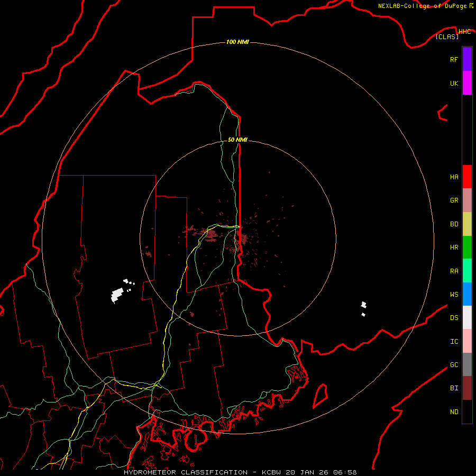
Task: Click the BD legend label
Action: coord(454,224)
